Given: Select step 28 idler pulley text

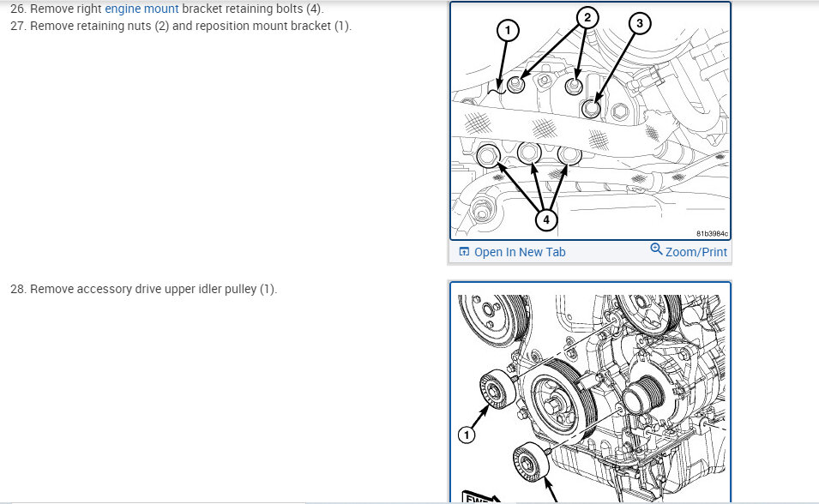Looking at the screenshot, I should [143, 289].
